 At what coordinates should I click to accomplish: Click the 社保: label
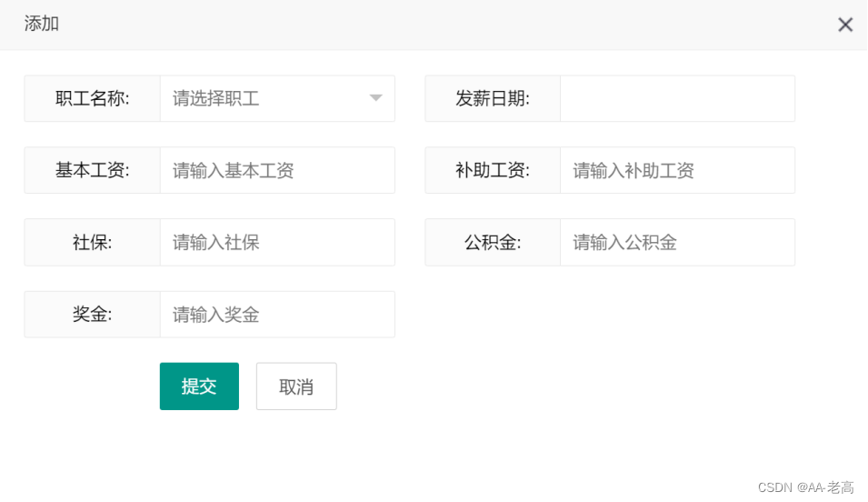[93, 242]
